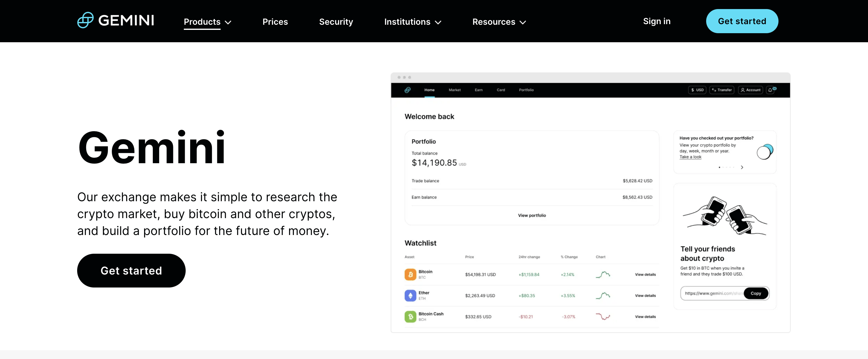Click the phones handshake illustration
The height and width of the screenshot is (359, 868).
pos(725,216)
